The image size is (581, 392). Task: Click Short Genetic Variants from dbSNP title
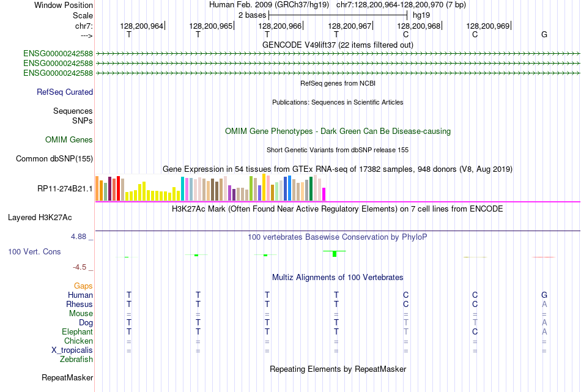point(338,150)
